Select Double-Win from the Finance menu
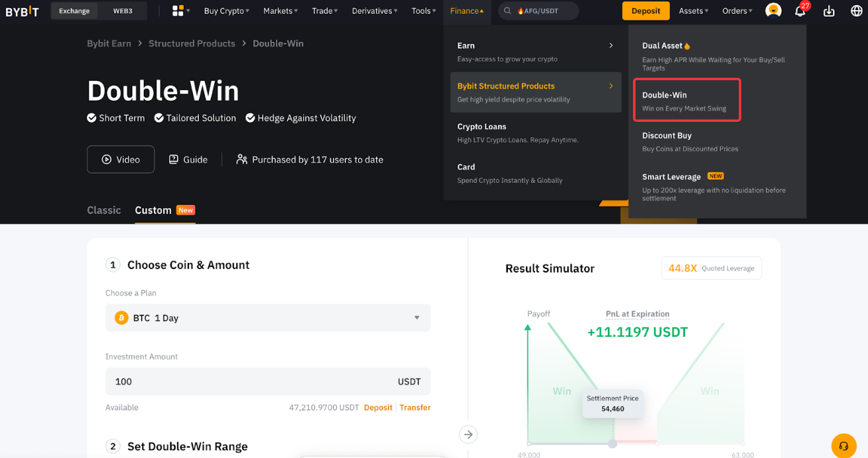The height and width of the screenshot is (458, 868). (x=686, y=101)
